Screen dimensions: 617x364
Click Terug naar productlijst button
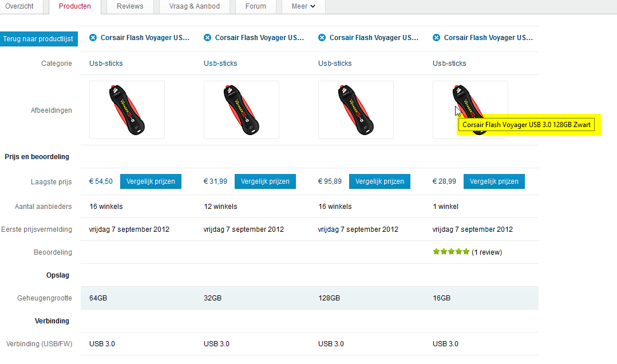click(x=38, y=39)
